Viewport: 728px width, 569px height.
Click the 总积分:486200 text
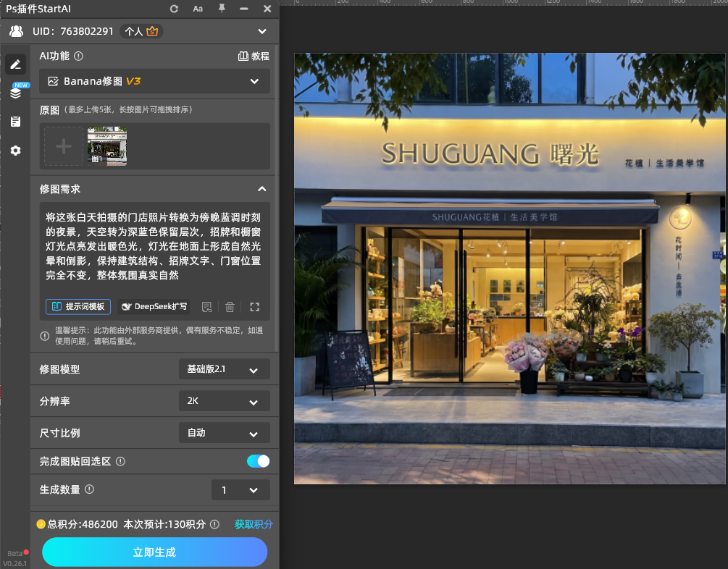coord(83,524)
